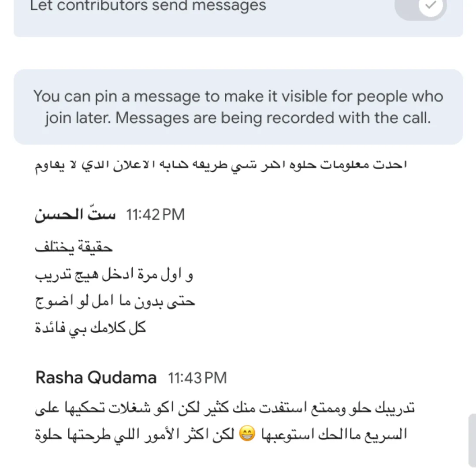Open sender name ستّ الحسن
The height and width of the screenshot is (476, 476).
tap(75, 215)
